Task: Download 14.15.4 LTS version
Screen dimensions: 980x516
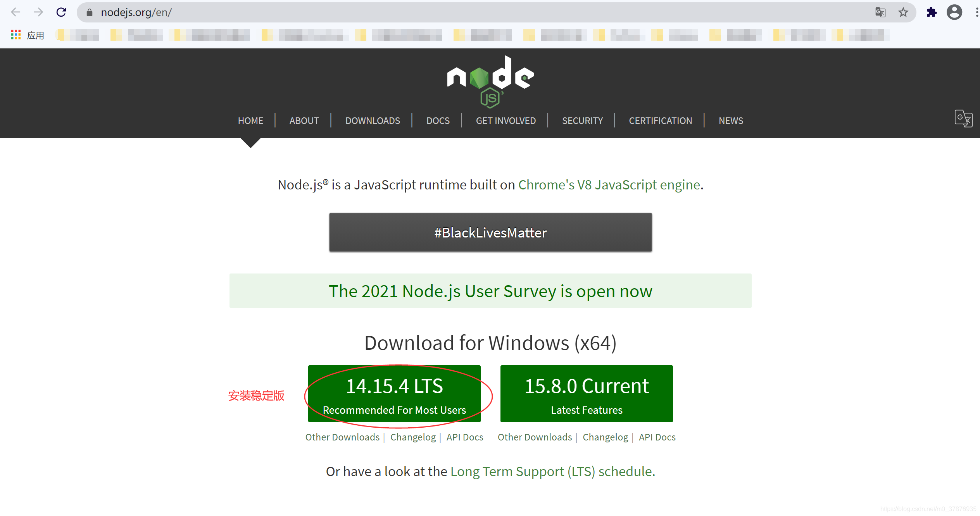Action: 394,394
